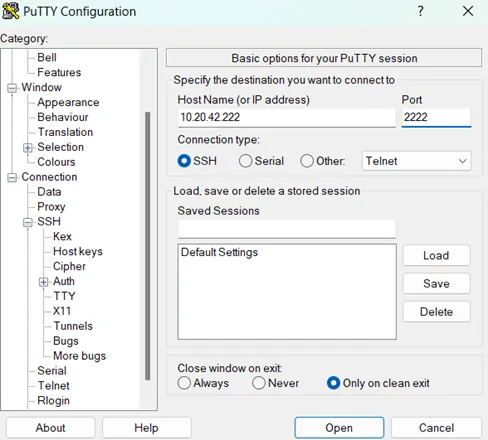Click the Load button
This screenshot has width=488, height=440.
436,256
